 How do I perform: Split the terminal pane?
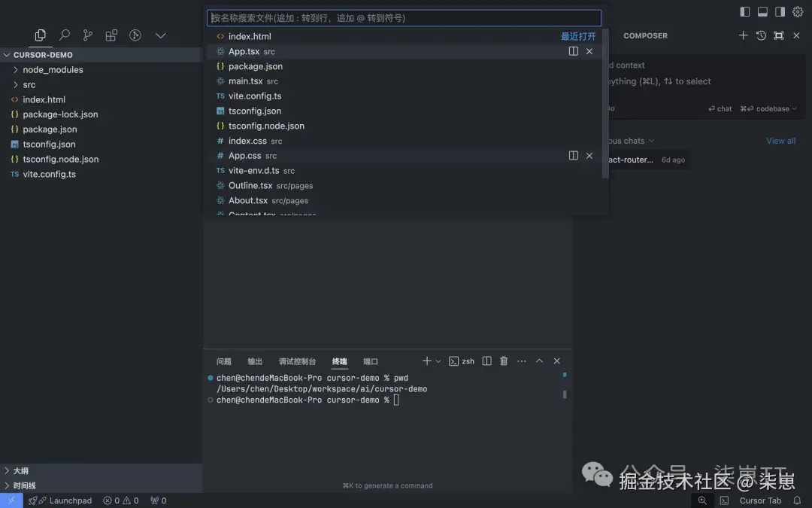pyautogui.click(x=486, y=360)
